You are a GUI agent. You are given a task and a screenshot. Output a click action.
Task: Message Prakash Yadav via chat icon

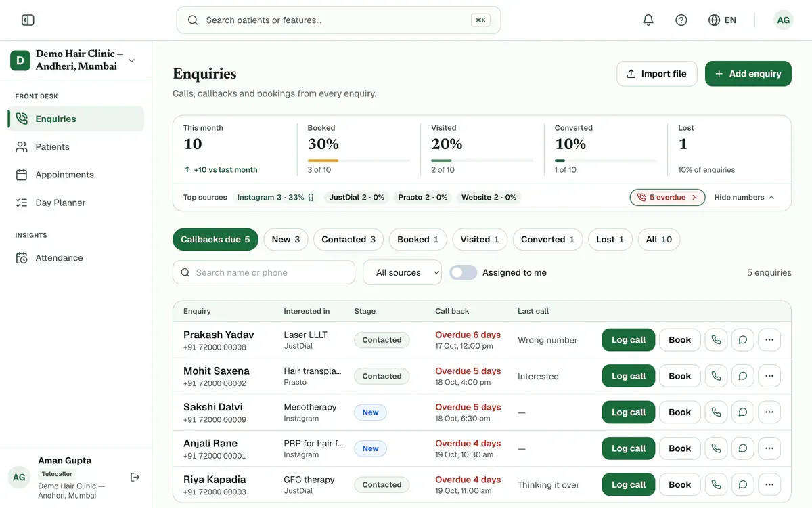click(x=743, y=340)
